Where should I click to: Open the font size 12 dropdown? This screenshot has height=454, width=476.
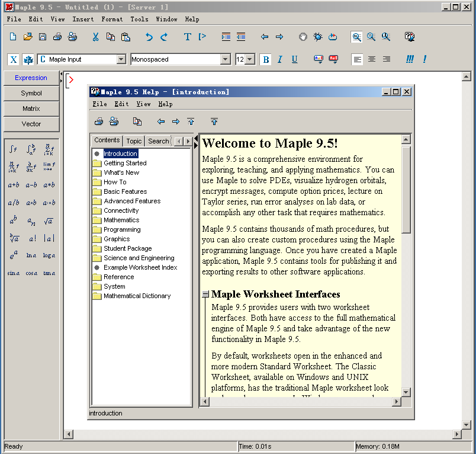tap(249, 59)
